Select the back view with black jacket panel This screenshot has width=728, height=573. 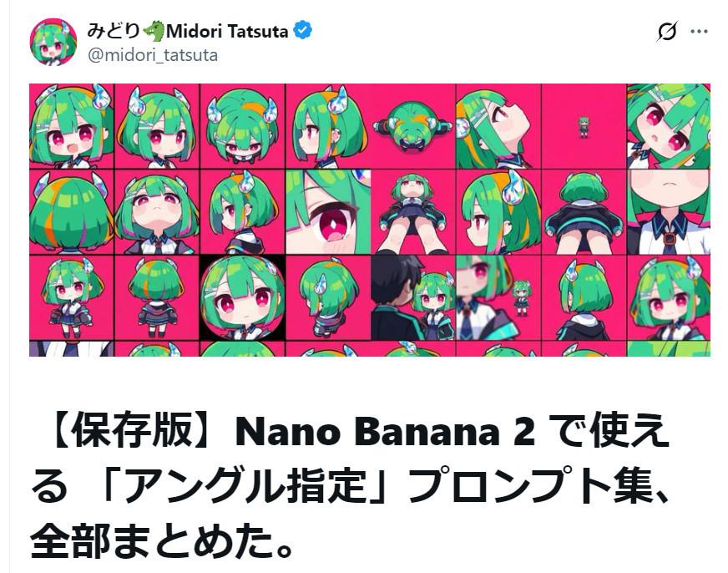(x=584, y=212)
